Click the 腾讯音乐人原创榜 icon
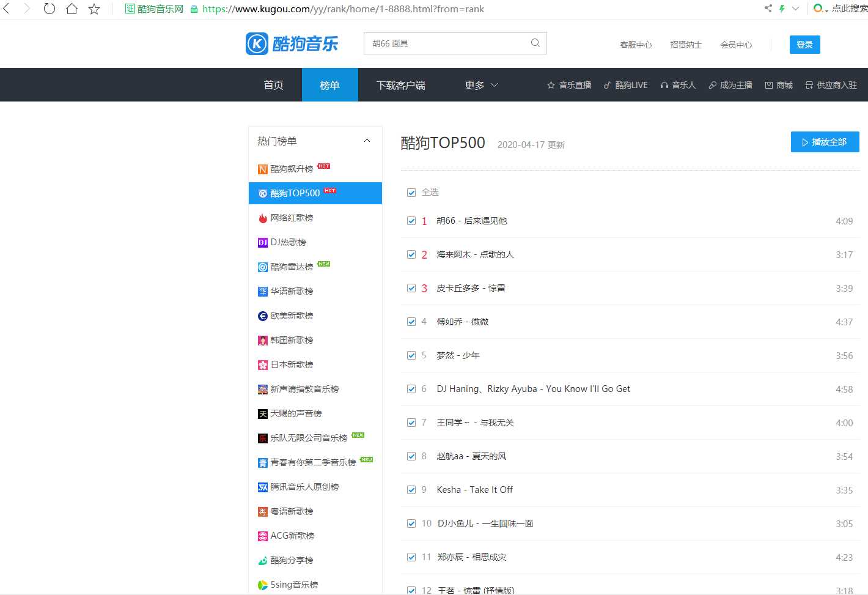This screenshot has height=595, width=868. coord(263,487)
